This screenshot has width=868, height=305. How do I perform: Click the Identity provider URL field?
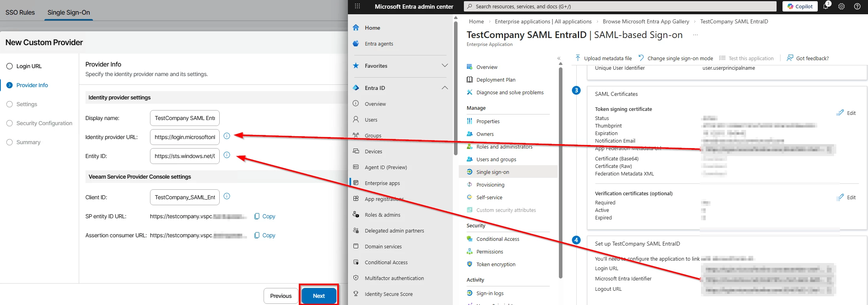click(184, 137)
